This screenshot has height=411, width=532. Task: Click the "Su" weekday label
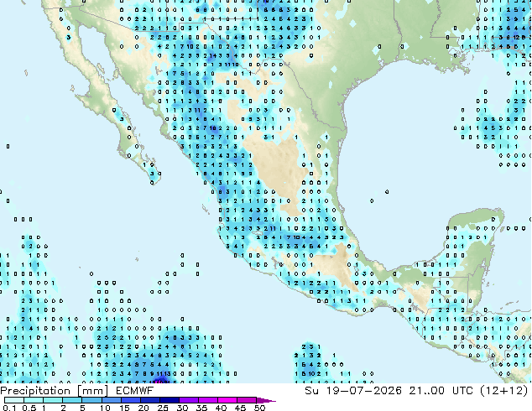click(x=311, y=391)
